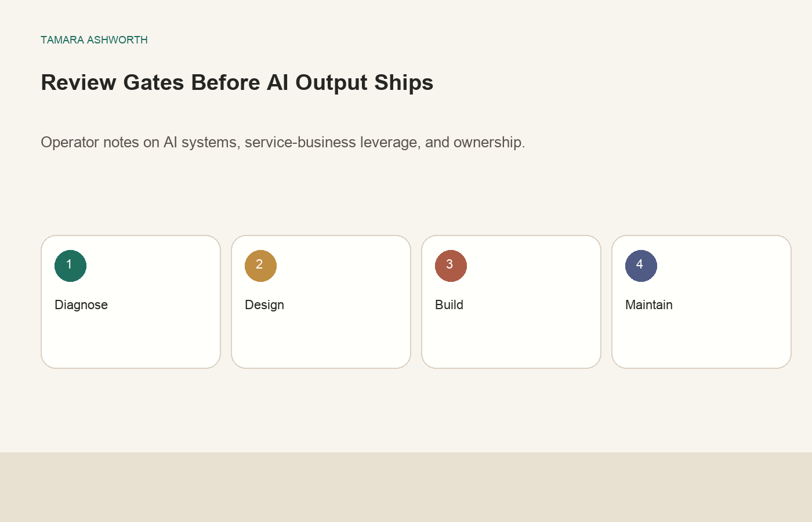This screenshot has height=522, width=812.
Task: Click blank area of the Build card
Action: [511, 339]
